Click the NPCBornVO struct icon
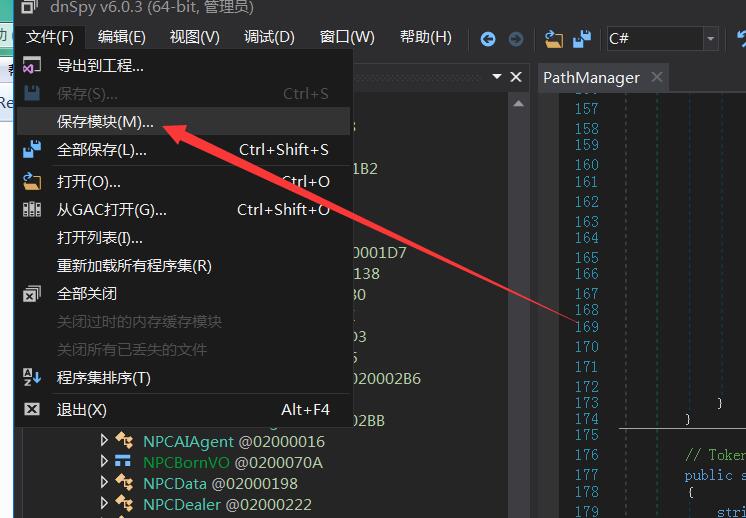This screenshot has width=746, height=518. pos(124,462)
